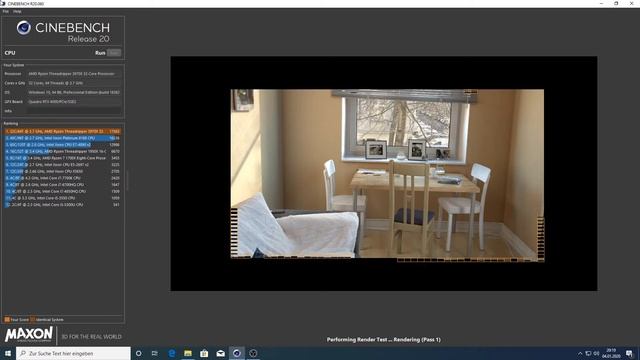Image resolution: width=640 pixels, height=360 pixels.
Task: Click the taskbar search box
Action: click(x=73, y=353)
